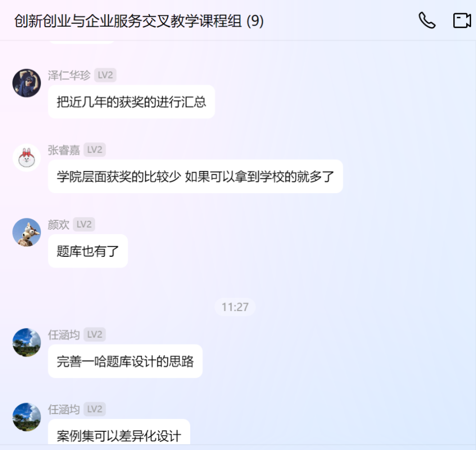Open 任涵均's avatar beside 完善一哈题库设计的思路
Screen dimensions: 476x450
[x=27, y=342]
